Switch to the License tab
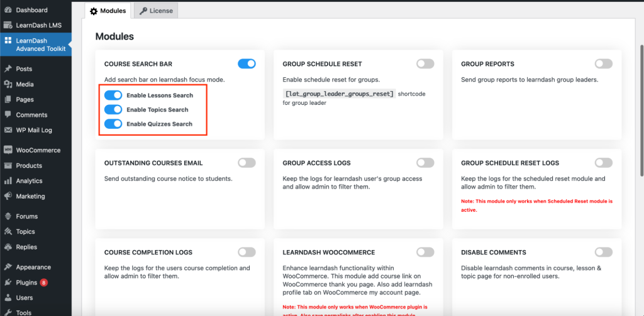 156,11
